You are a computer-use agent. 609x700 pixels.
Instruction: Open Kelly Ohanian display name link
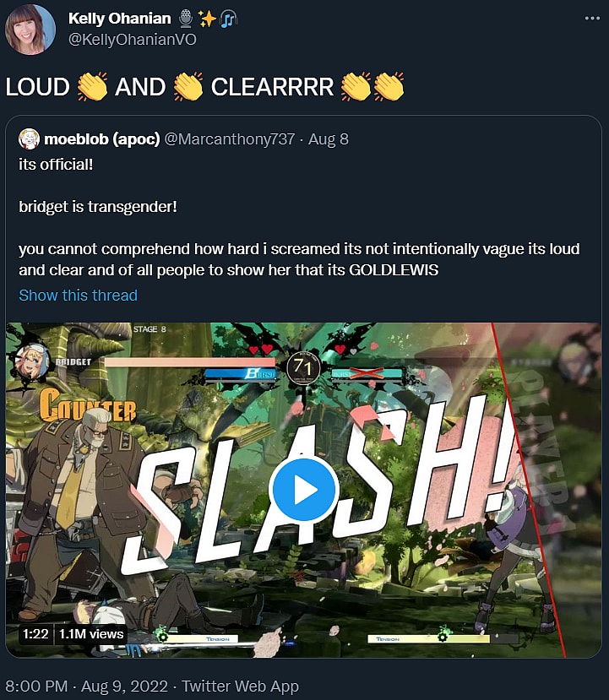pyautogui.click(x=120, y=19)
